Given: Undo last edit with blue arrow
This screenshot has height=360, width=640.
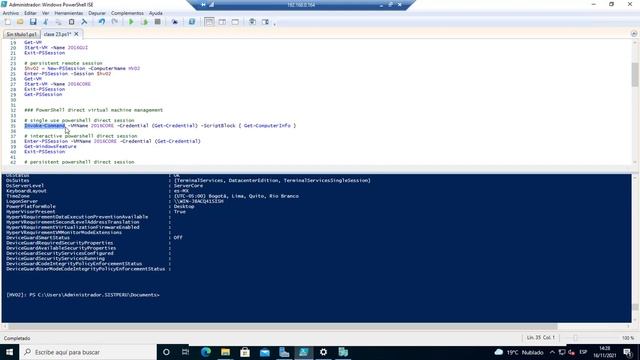Looking at the screenshot, I should [x=102, y=22].
